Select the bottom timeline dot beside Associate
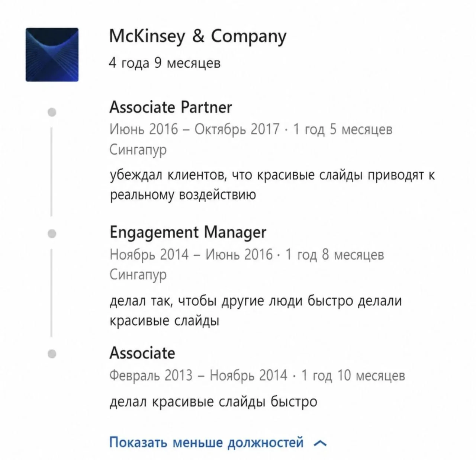This screenshot has width=476, height=460. point(52,353)
